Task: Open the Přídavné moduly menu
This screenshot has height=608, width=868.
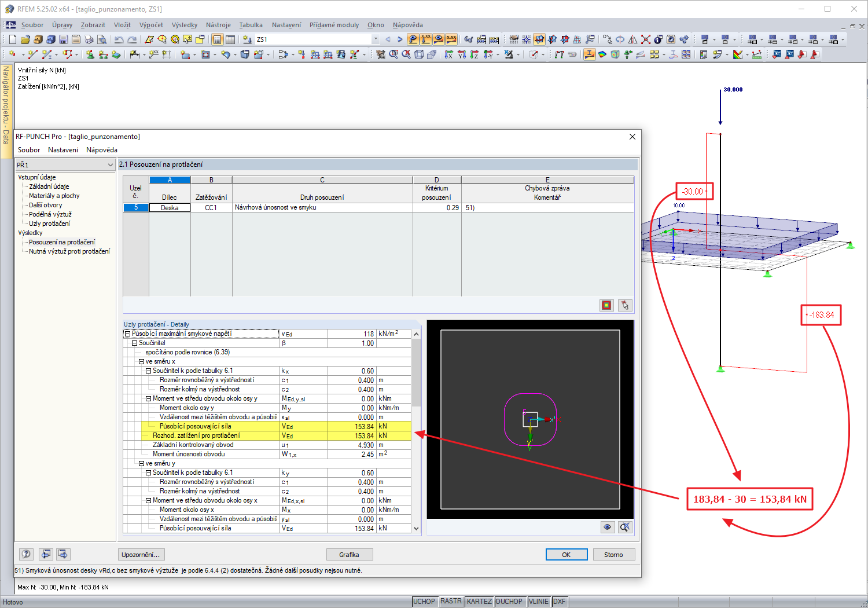Action: [334, 25]
